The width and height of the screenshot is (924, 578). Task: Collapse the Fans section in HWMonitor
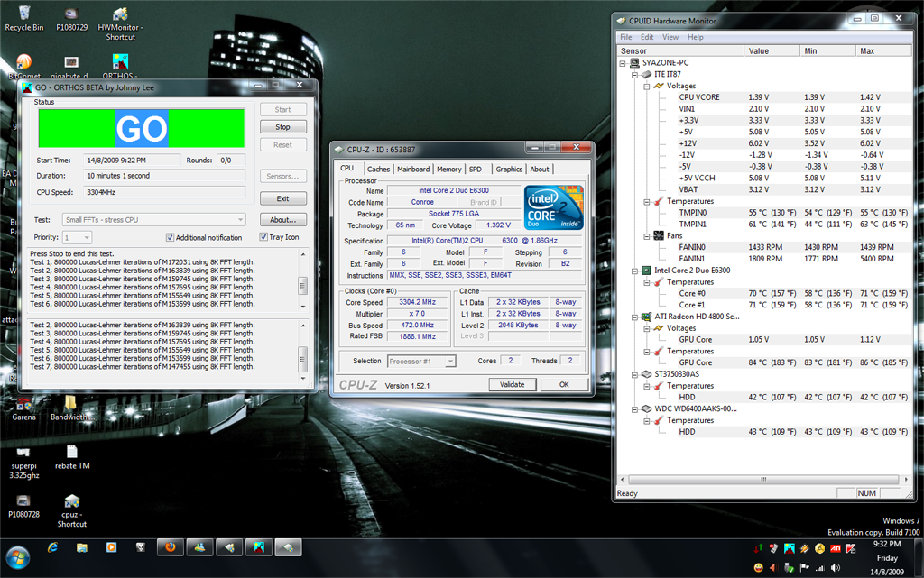click(647, 235)
